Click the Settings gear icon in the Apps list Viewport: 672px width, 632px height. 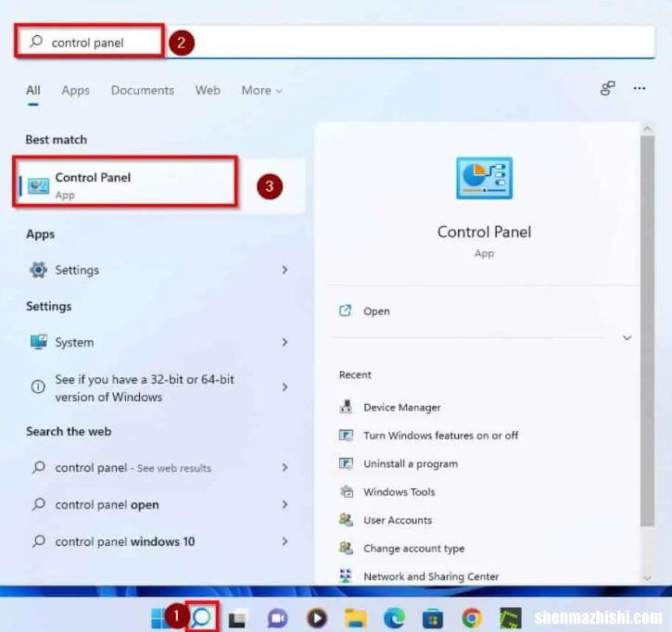[x=39, y=270]
